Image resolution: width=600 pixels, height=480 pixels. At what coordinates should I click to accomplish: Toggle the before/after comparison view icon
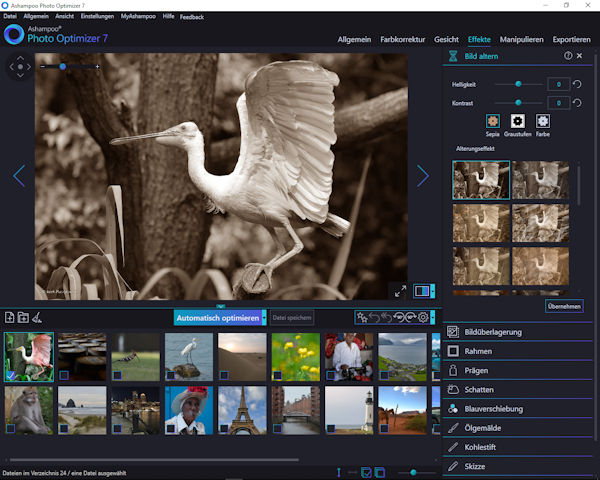point(422,291)
